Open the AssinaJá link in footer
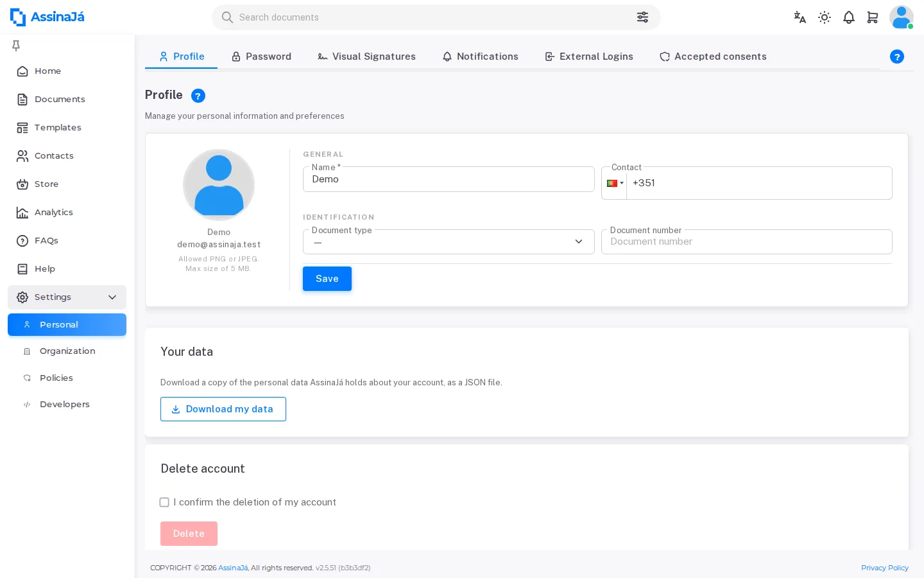This screenshot has width=924, height=578. coord(233,568)
